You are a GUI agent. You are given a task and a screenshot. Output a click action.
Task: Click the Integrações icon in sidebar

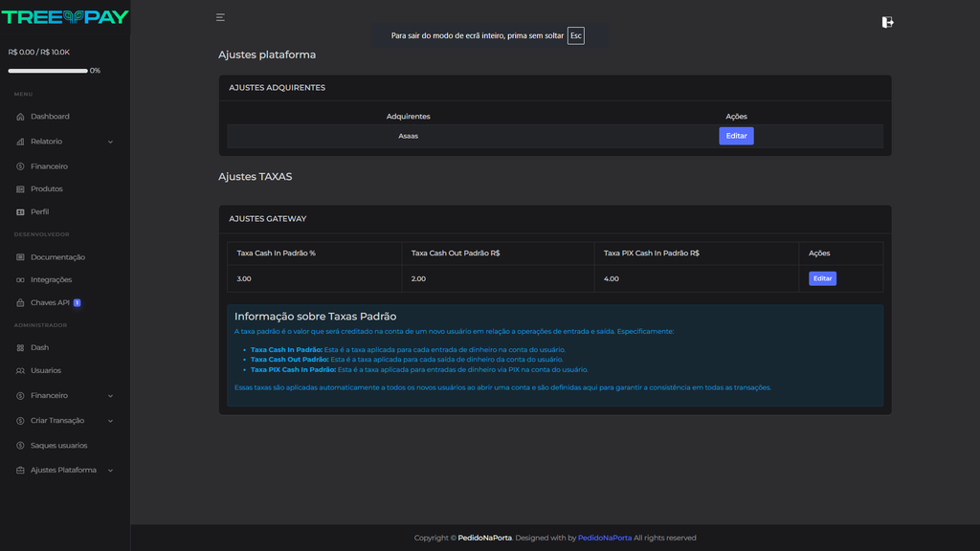[x=21, y=280]
